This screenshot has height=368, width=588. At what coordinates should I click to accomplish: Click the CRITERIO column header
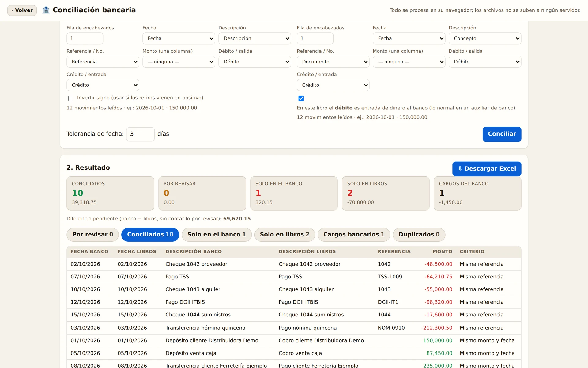point(472,251)
